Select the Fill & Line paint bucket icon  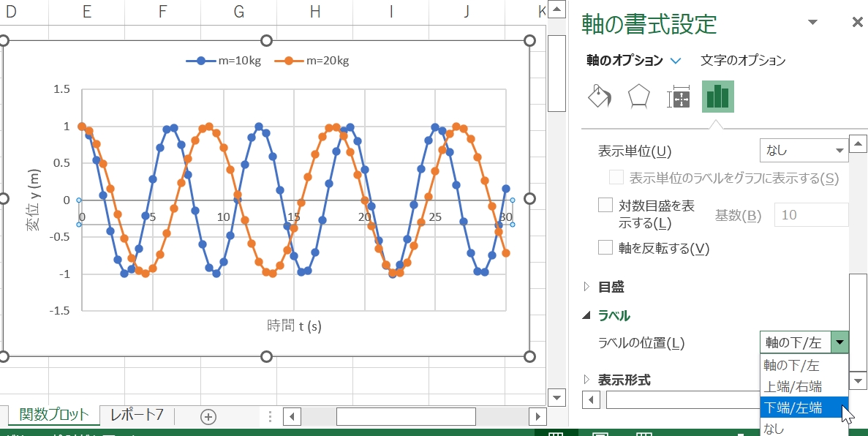pos(599,96)
